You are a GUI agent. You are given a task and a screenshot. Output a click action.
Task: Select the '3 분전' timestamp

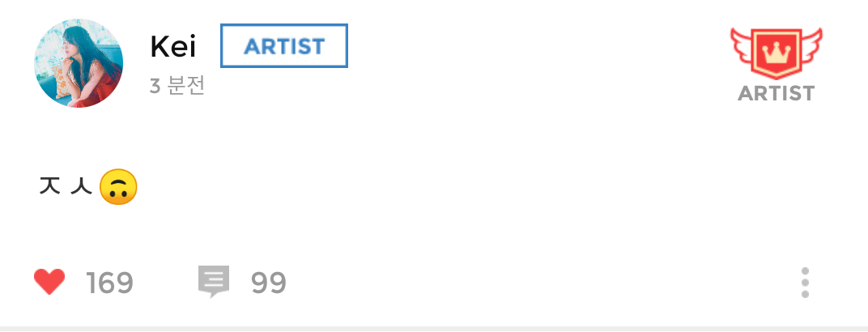click(x=177, y=86)
